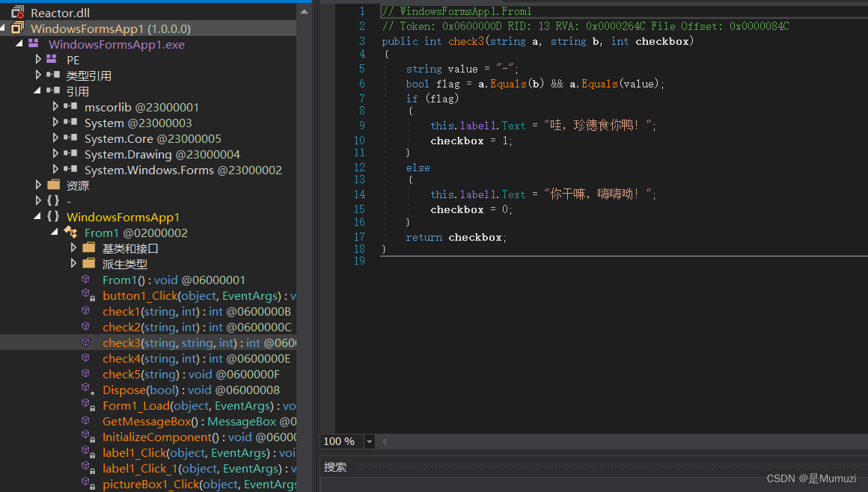Open button1_Click(object, EventArgs) method

coord(199,296)
